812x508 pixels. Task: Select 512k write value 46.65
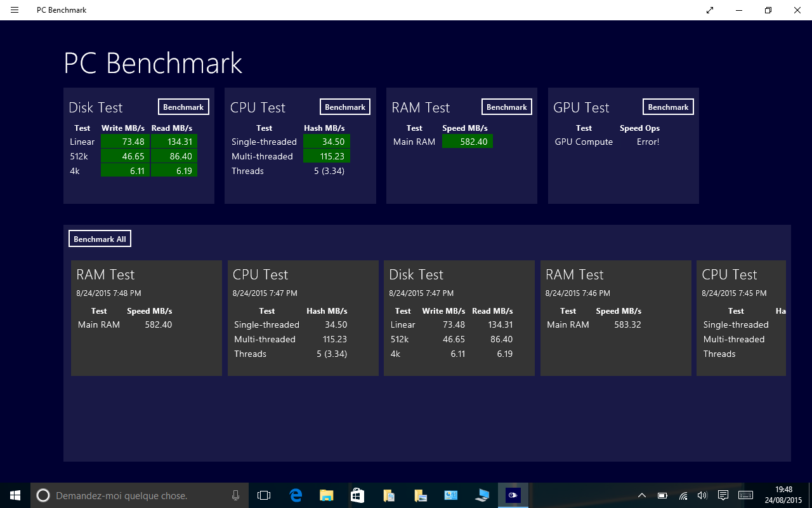click(x=126, y=156)
